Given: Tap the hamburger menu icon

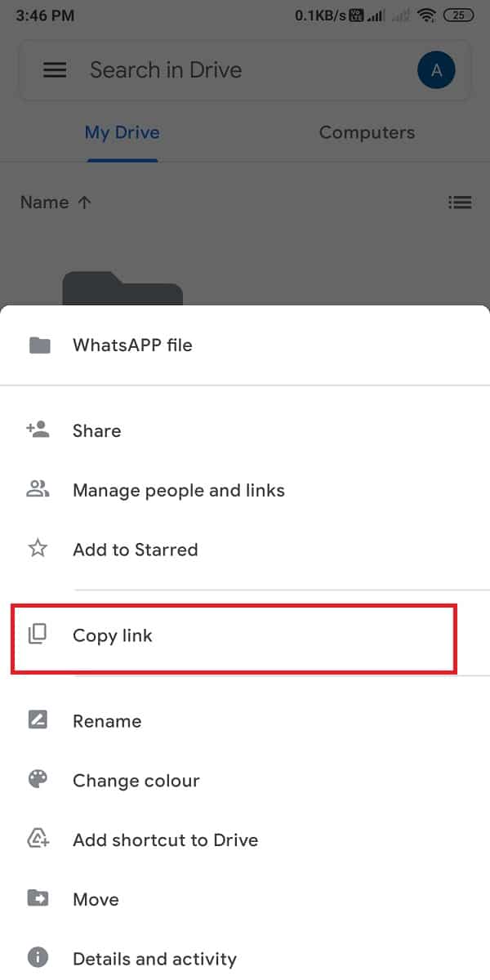Looking at the screenshot, I should pyautogui.click(x=55, y=70).
